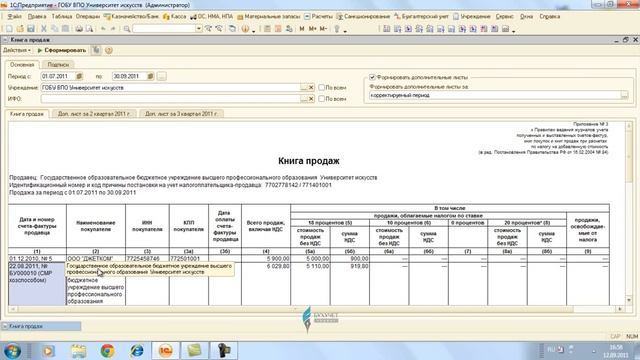
Task: Open the Материальные запасы menu
Action: 269,17
